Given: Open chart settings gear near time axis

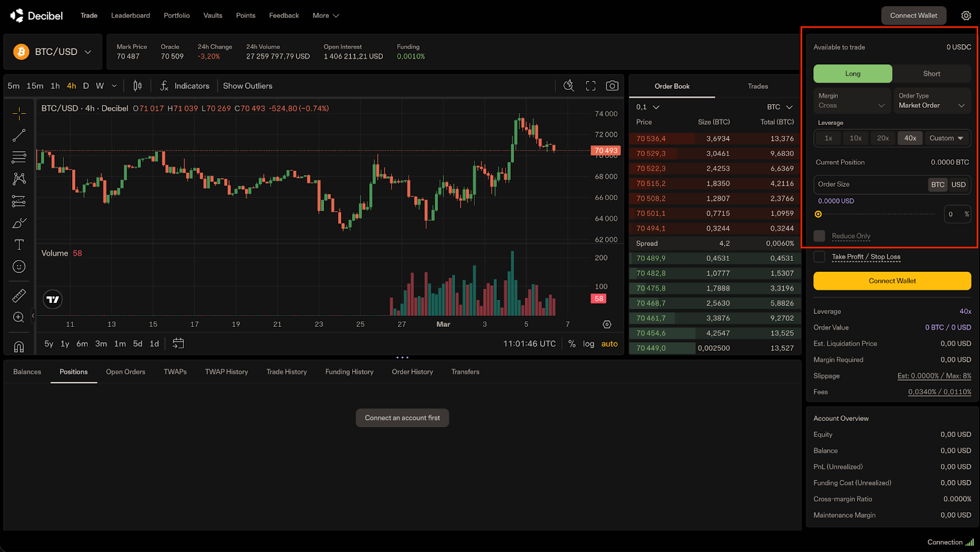Looking at the screenshot, I should pyautogui.click(x=607, y=324).
